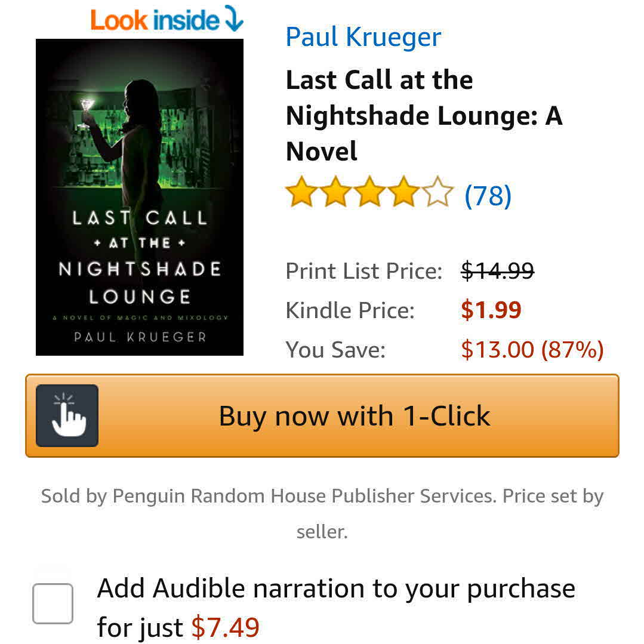Click the struck-through $14.99 list price
Viewport: 644px width, 644px height.
click(498, 271)
